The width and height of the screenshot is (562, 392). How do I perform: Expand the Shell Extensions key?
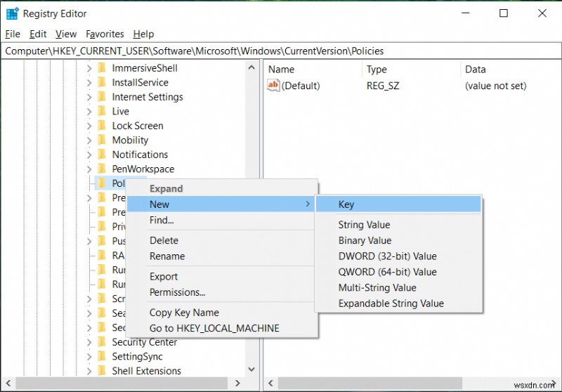89,371
